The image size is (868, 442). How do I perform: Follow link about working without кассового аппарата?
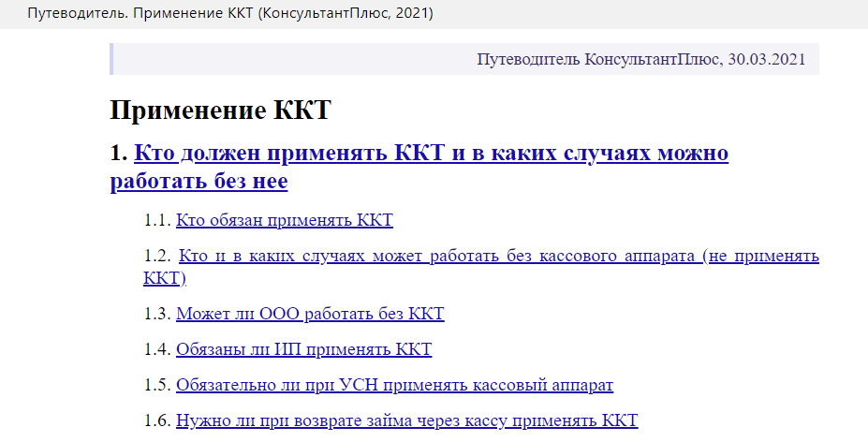coord(498,257)
